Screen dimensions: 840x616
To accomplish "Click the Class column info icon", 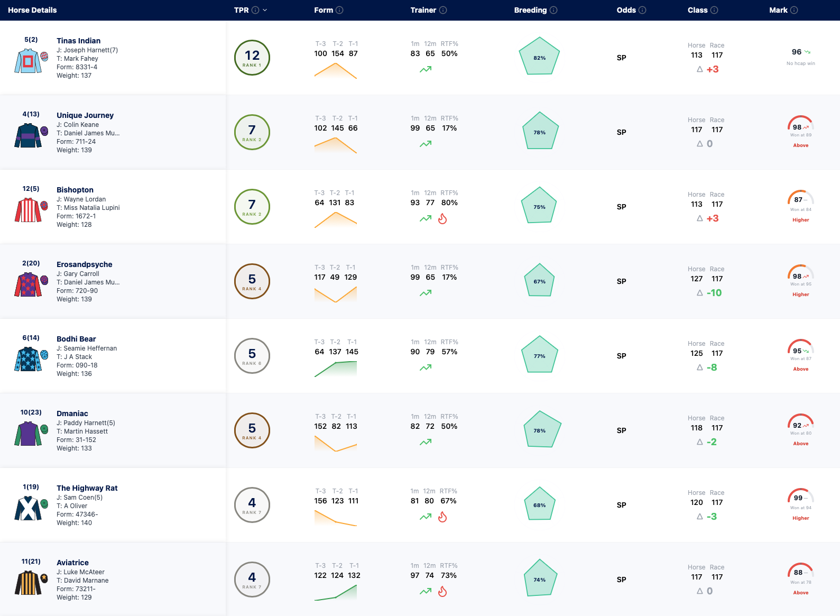I will pos(714,10).
